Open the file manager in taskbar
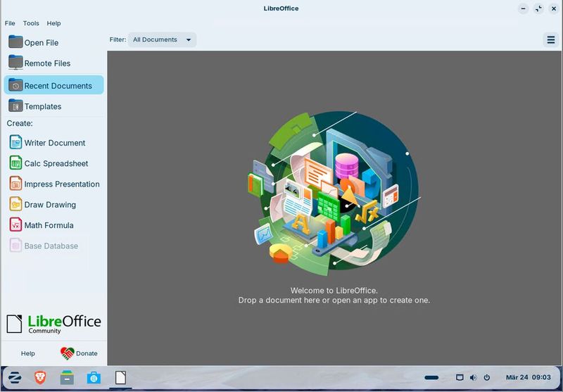563x392 pixels. click(x=67, y=378)
